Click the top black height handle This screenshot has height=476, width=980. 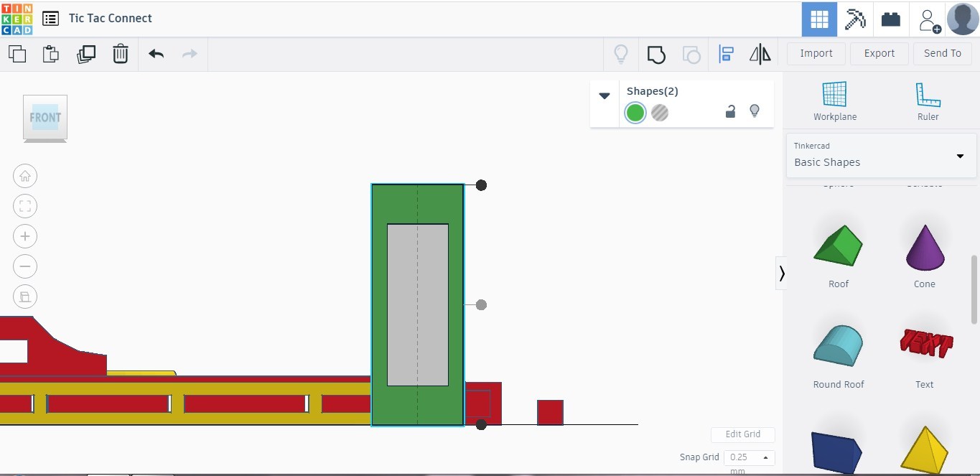tap(481, 185)
